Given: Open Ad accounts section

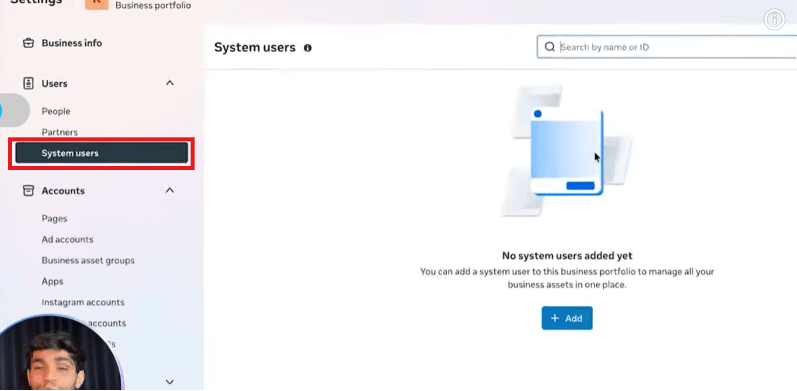Looking at the screenshot, I should 68,239.
